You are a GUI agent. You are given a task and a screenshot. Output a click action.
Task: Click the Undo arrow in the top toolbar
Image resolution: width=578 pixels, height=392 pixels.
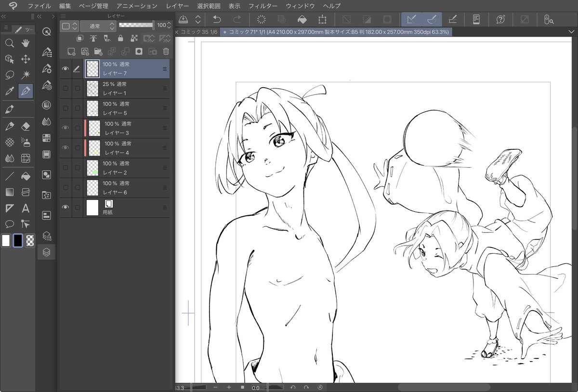point(216,19)
